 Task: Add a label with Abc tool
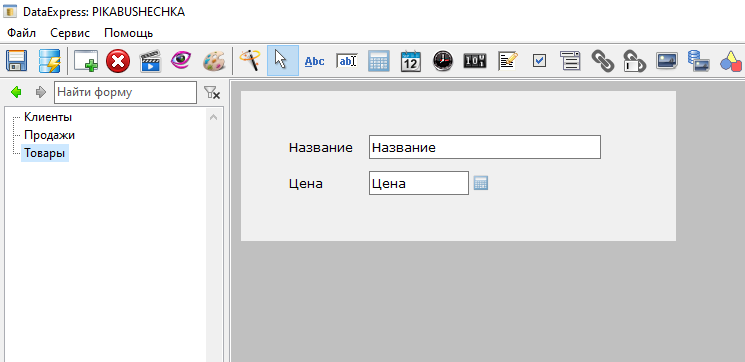click(x=315, y=61)
